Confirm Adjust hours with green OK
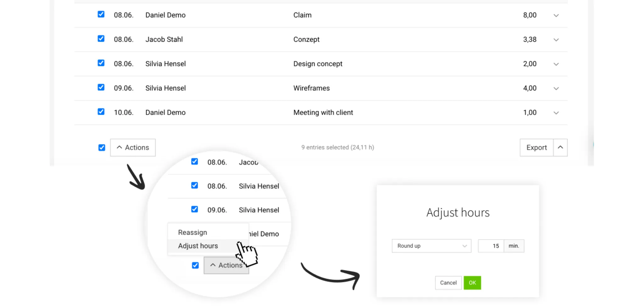644x306 pixels. click(x=472, y=283)
